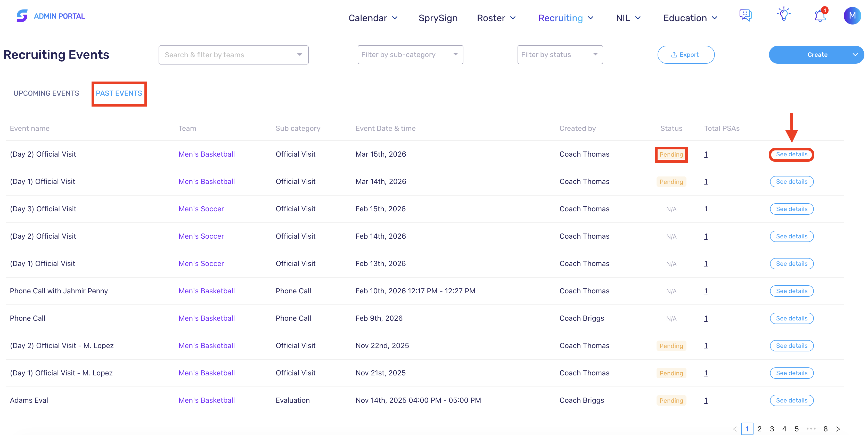Expand the Roster menu
This screenshot has width=868, height=435.
coord(496,18)
